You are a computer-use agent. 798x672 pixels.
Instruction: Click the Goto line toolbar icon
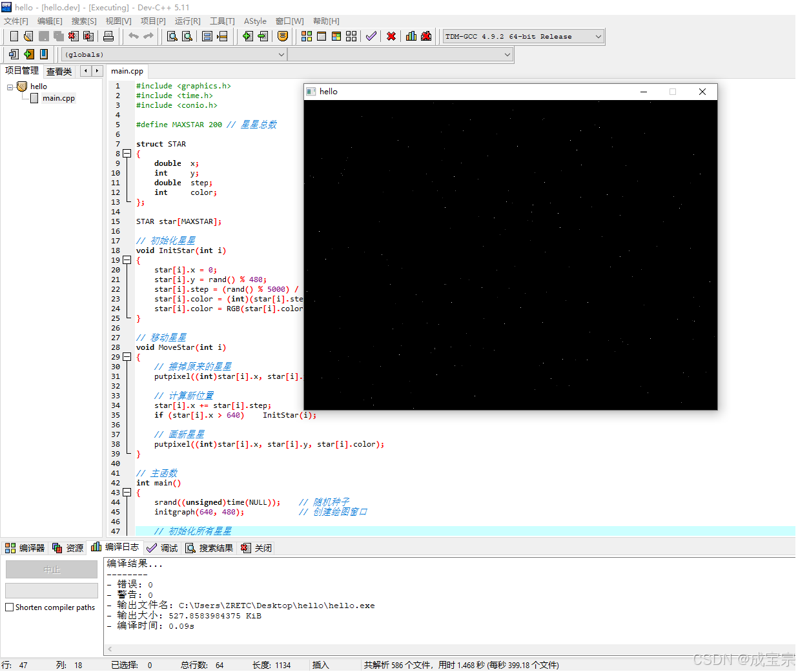(222, 36)
